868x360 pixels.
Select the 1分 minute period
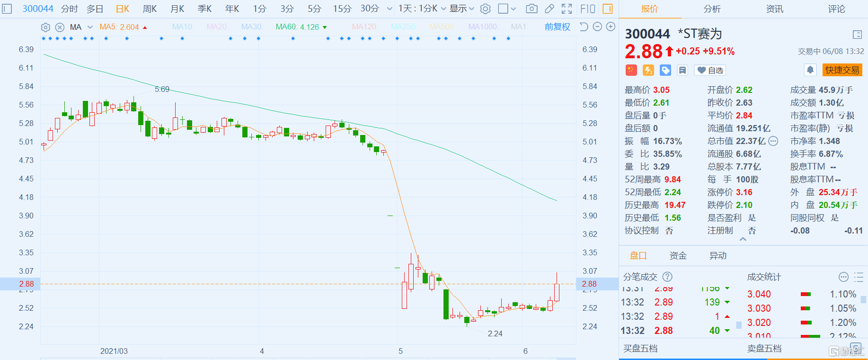259,9
